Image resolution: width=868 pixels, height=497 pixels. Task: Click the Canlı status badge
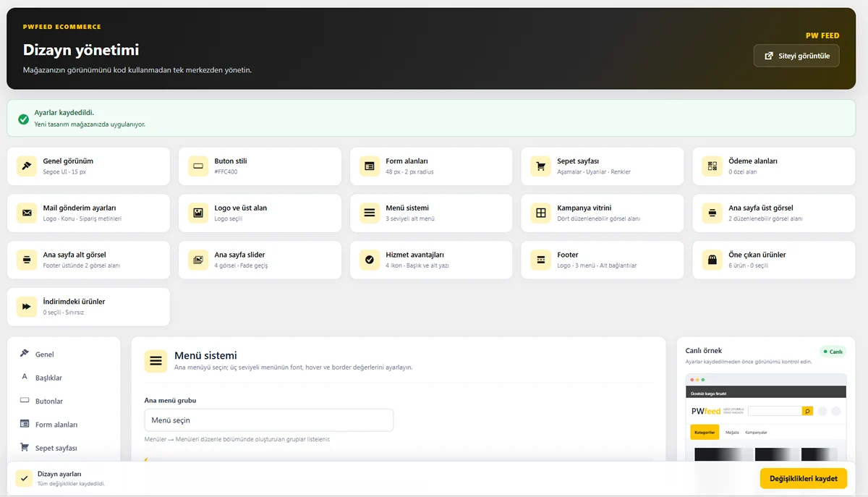pos(833,352)
